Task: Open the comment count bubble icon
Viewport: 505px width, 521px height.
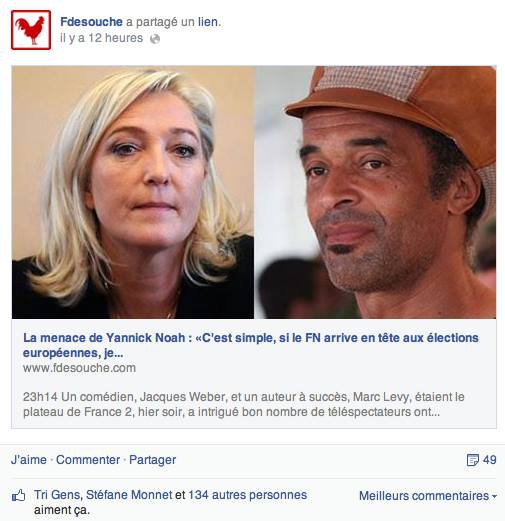Action: tap(473, 460)
